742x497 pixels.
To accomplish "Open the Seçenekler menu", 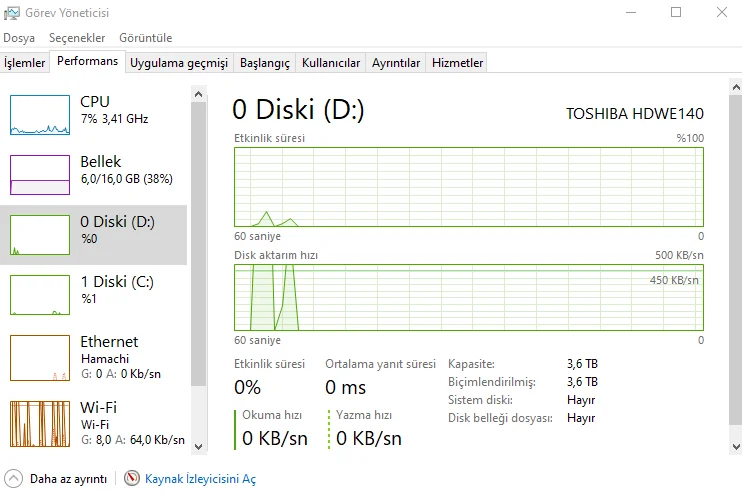I will click(77, 38).
